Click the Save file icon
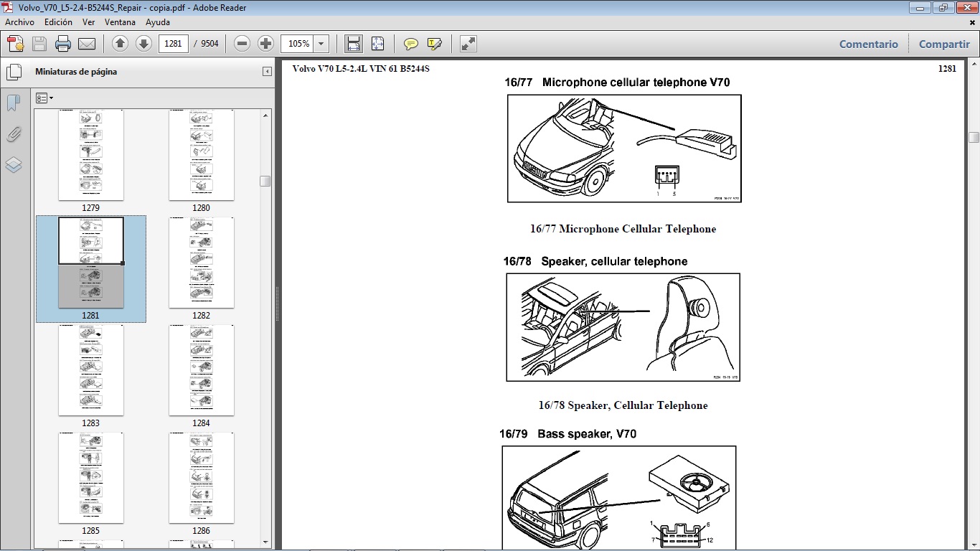The width and height of the screenshot is (980, 551). [x=39, y=44]
